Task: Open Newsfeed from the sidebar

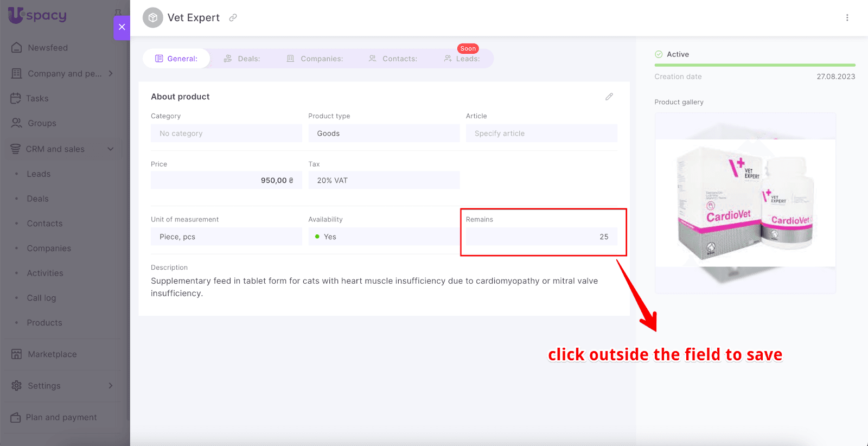Action: 48,48
